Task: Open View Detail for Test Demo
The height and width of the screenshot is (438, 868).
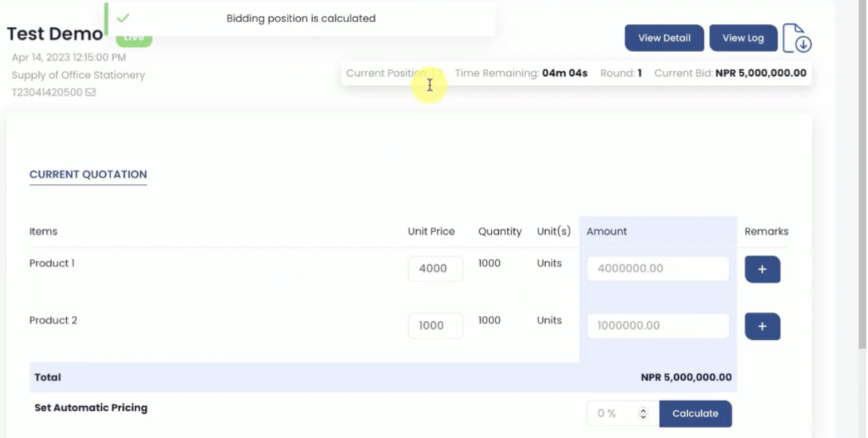Action: tap(664, 38)
